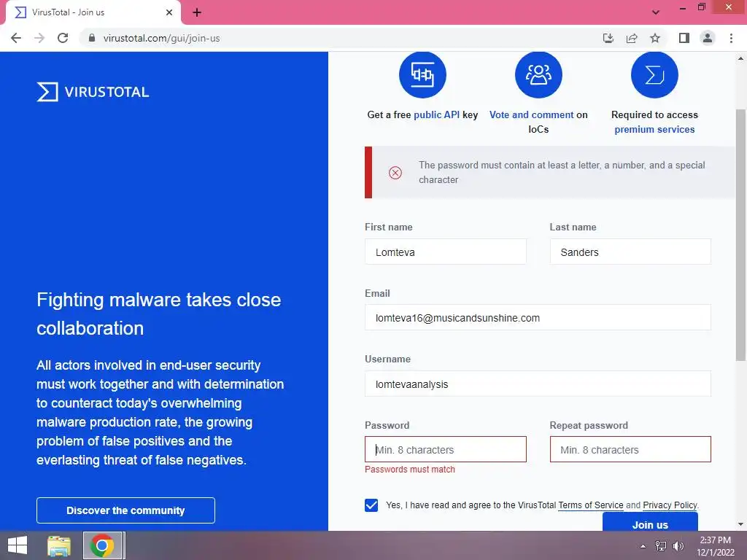747x560 pixels.
Task: Click the browser forward arrow
Action: (39, 38)
